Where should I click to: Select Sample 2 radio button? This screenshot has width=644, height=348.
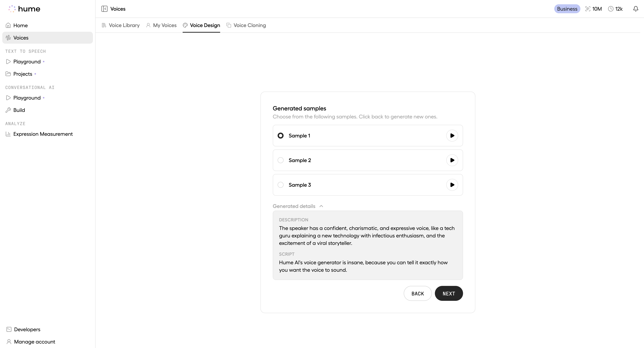pyautogui.click(x=281, y=160)
